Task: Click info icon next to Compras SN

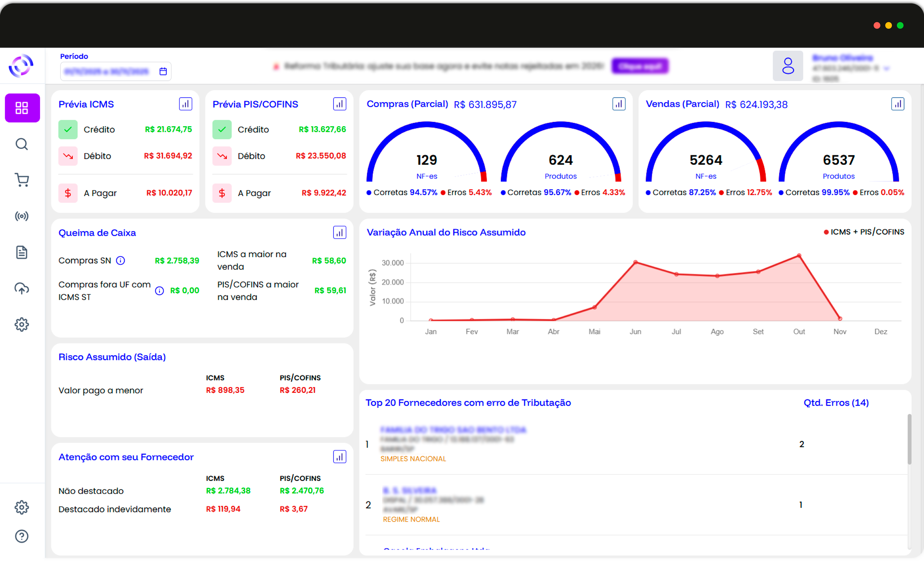Action: click(121, 260)
